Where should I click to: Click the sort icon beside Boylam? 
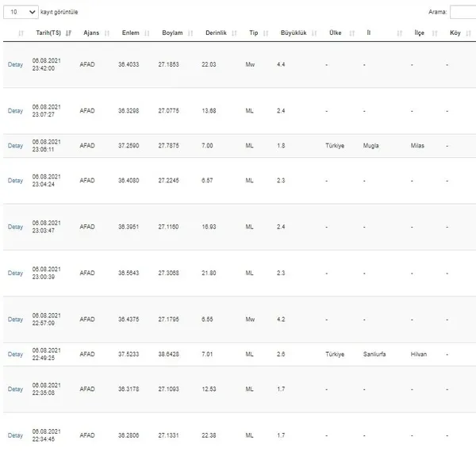(190, 33)
